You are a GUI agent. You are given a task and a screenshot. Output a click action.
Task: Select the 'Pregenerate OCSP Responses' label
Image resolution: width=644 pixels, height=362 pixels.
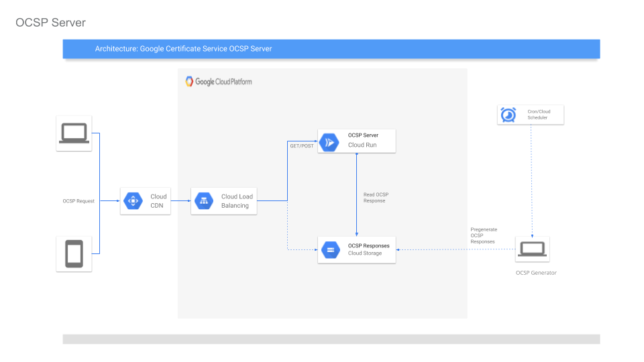point(484,235)
